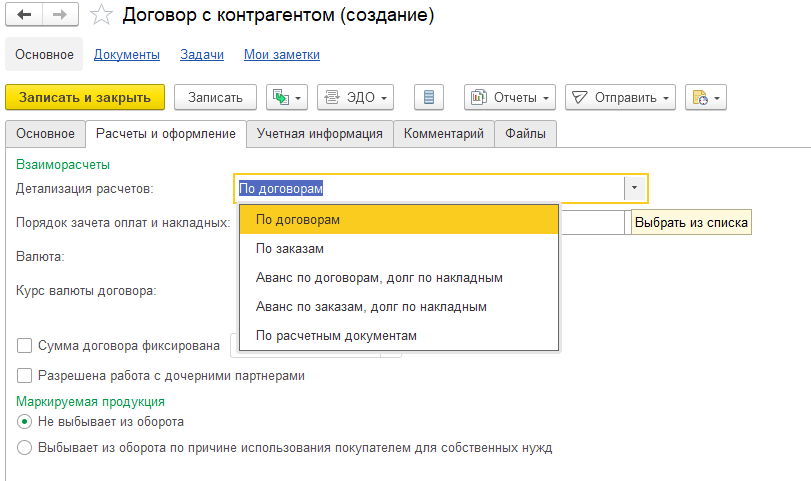Choose По заказам in the list
Screen dimensions: 811x481
pyautogui.click(x=399, y=249)
